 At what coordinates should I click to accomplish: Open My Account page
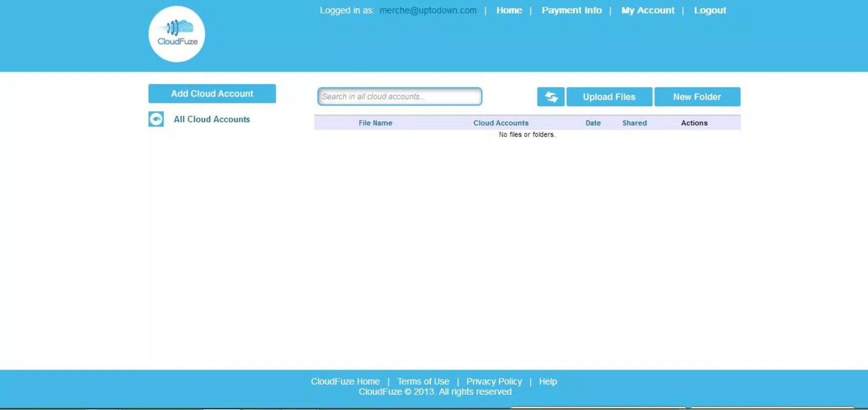[x=648, y=10]
